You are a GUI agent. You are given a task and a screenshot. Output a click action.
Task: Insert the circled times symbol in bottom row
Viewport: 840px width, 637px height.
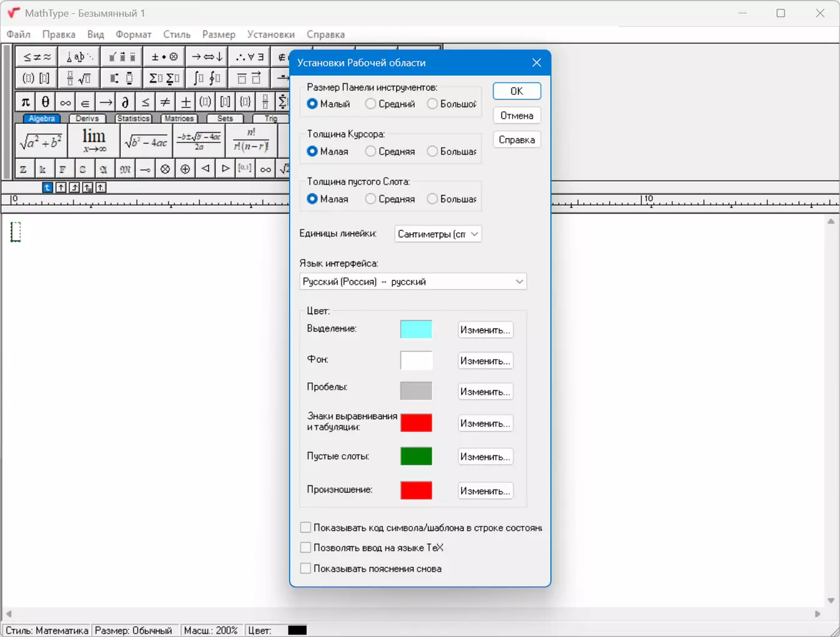tap(165, 169)
